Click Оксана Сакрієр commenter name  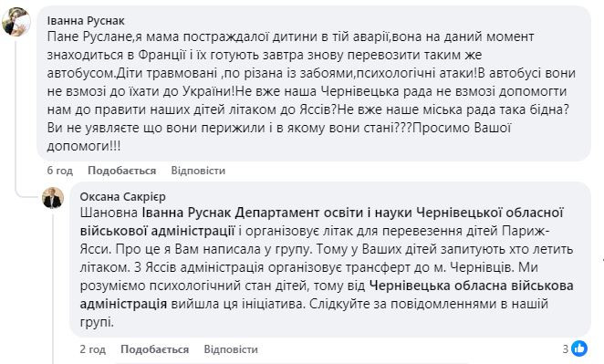pyautogui.click(x=122, y=197)
